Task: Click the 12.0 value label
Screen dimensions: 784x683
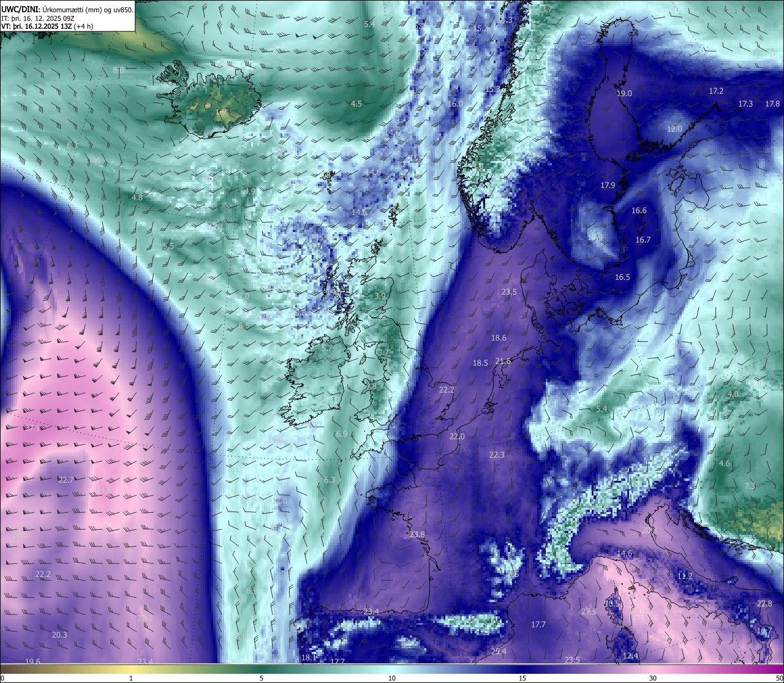Action: 674,129
